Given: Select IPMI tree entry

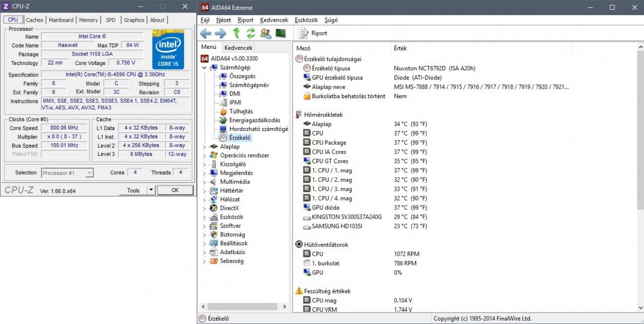Looking at the screenshot, I should point(235,103).
